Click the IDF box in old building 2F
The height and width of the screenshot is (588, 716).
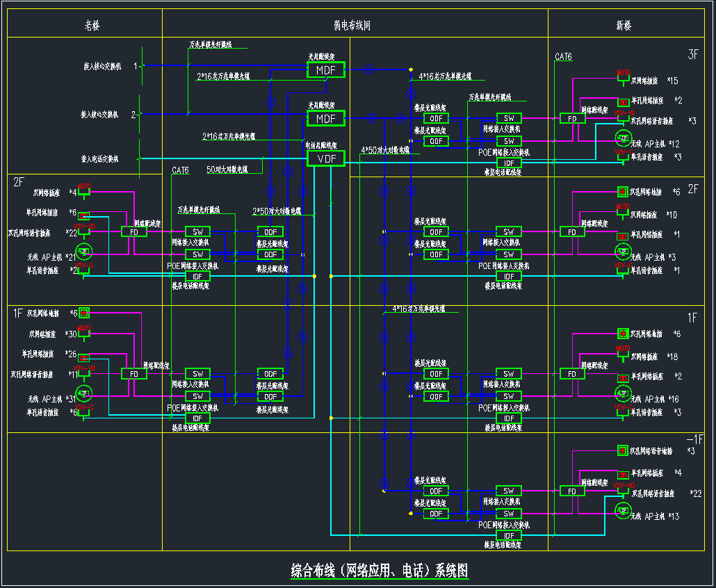pyautogui.click(x=197, y=276)
